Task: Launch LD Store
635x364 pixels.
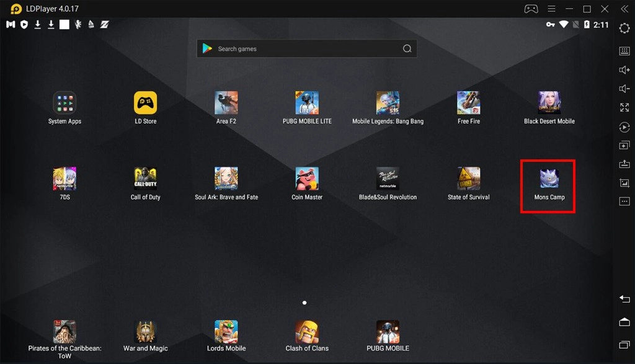Action: click(146, 103)
